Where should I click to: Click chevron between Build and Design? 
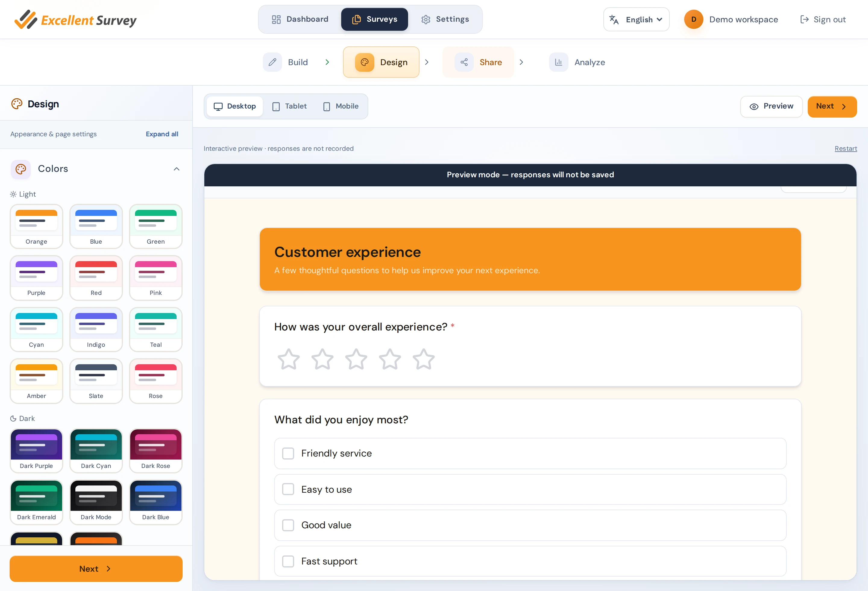click(x=327, y=62)
